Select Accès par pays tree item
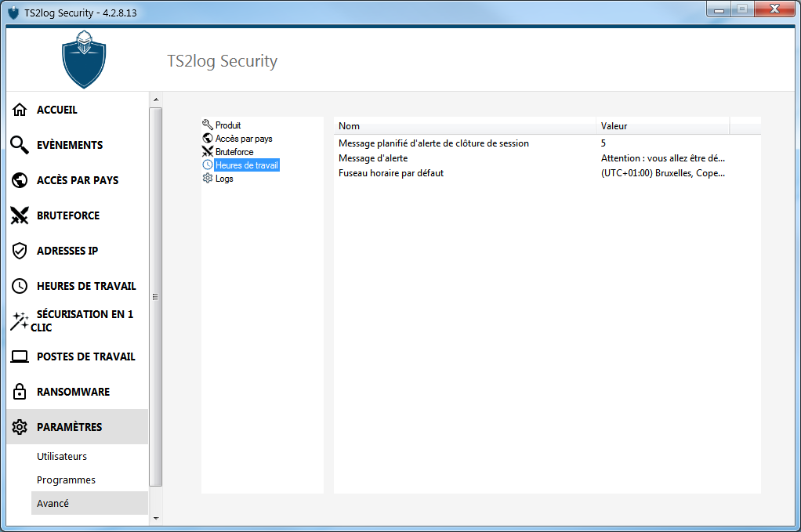Screen dimensions: 801x532 pos(244,139)
